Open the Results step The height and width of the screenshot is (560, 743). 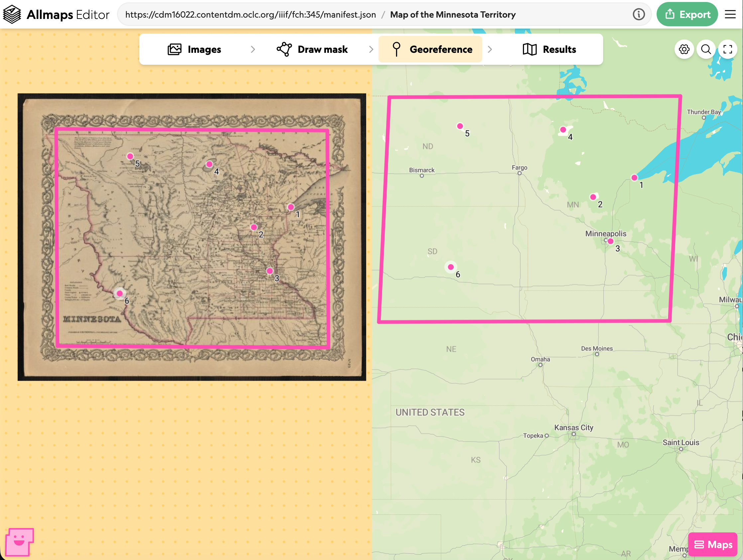tap(549, 49)
